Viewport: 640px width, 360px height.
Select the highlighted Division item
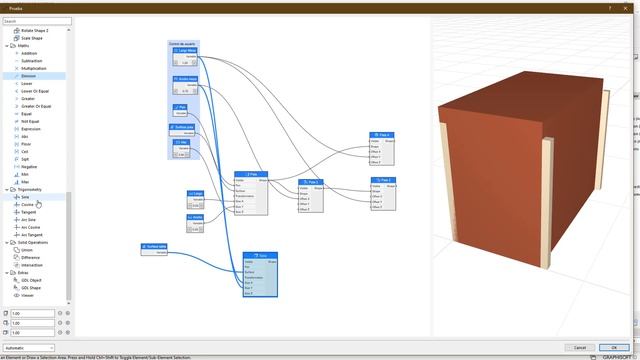[34, 76]
